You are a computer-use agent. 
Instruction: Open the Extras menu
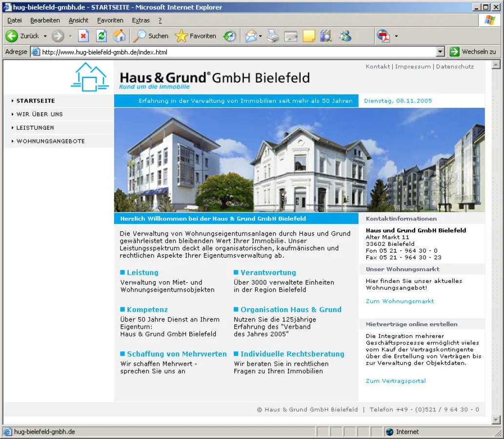coord(141,20)
